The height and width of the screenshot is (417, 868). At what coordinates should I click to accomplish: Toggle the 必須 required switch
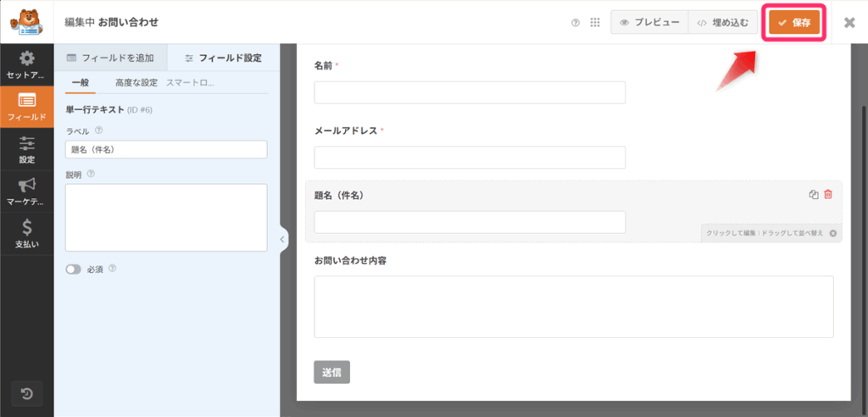coord(73,270)
